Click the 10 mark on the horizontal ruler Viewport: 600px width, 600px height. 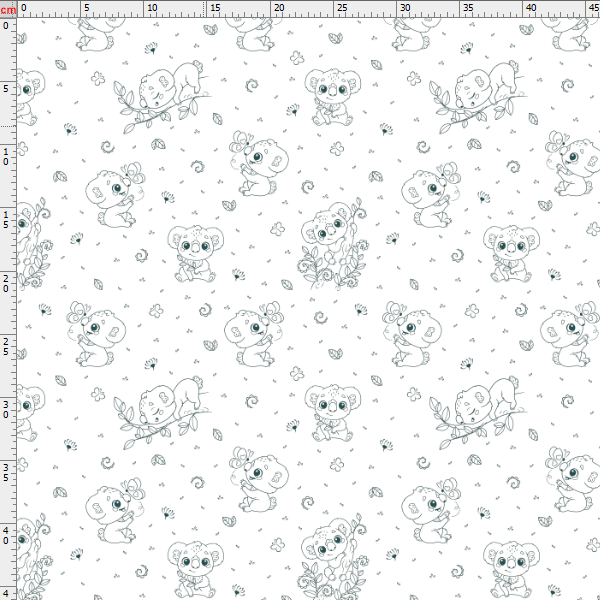[x=152, y=7]
